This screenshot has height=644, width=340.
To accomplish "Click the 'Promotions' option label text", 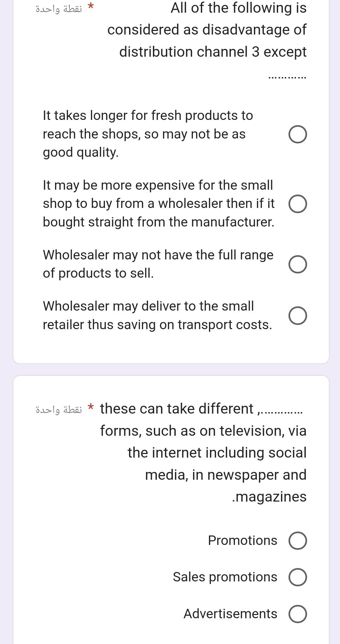I will click(243, 541).
